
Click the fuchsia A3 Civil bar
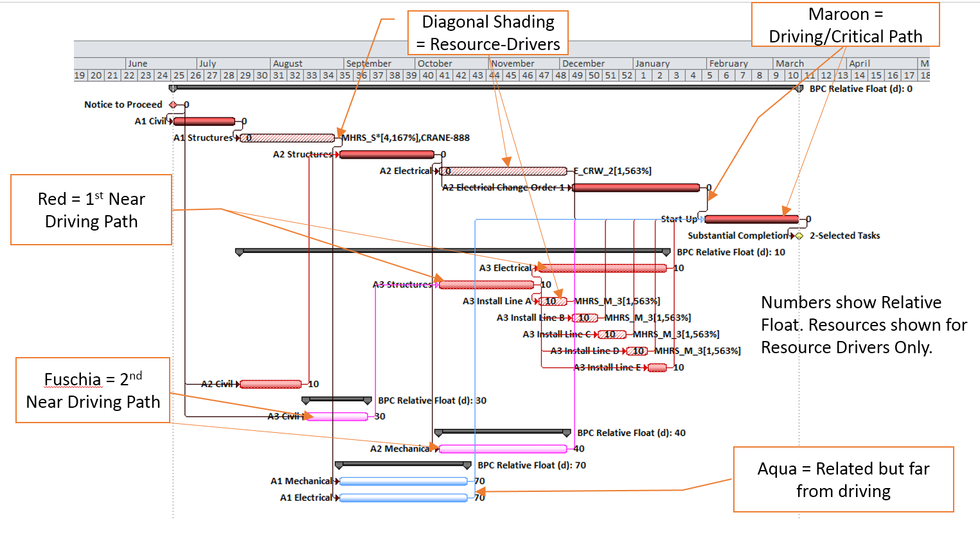pos(337,416)
